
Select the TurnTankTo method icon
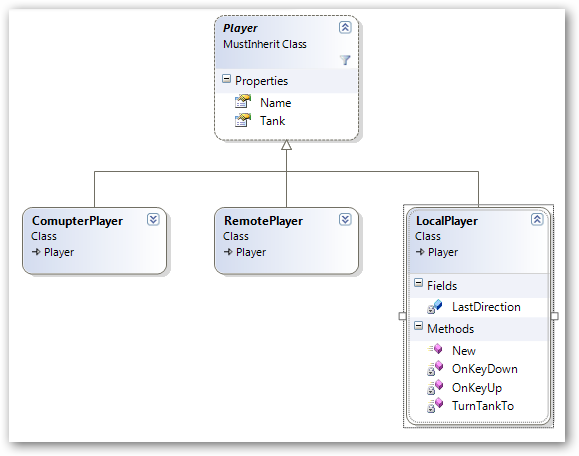tap(435, 405)
